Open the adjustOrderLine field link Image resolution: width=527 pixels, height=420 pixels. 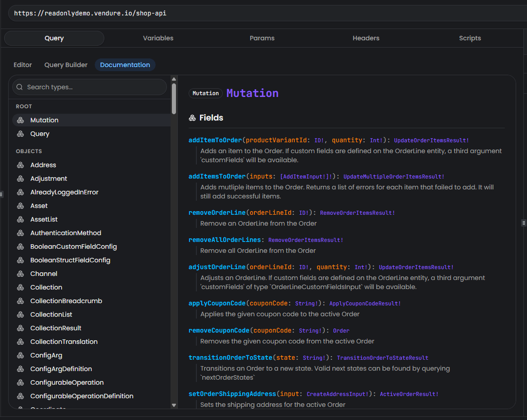217,267
